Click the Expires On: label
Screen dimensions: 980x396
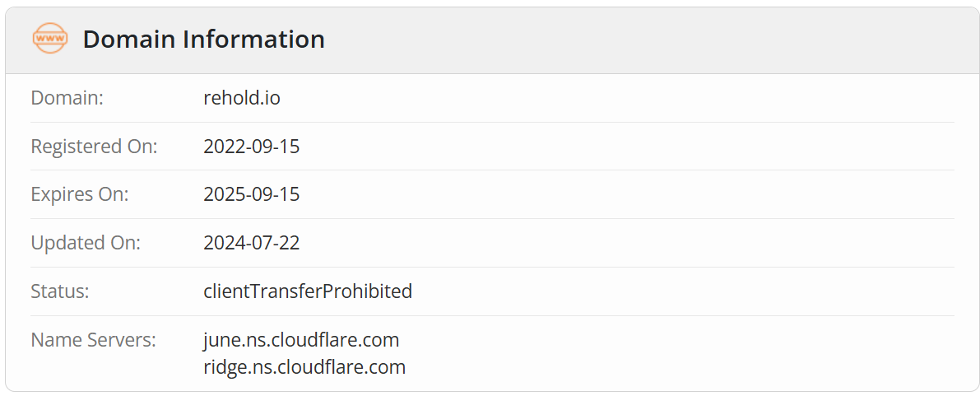[x=80, y=195]
